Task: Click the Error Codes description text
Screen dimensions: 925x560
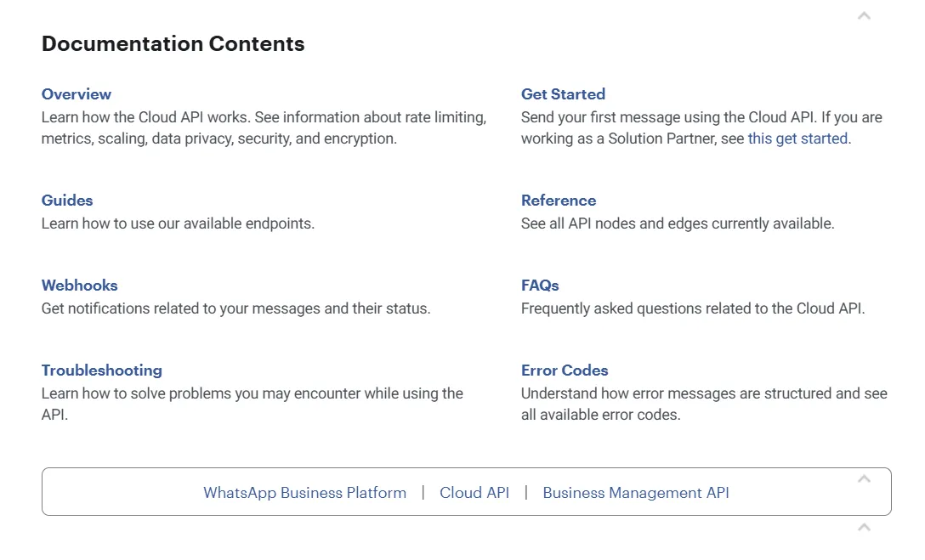Action: coord(704,404)
